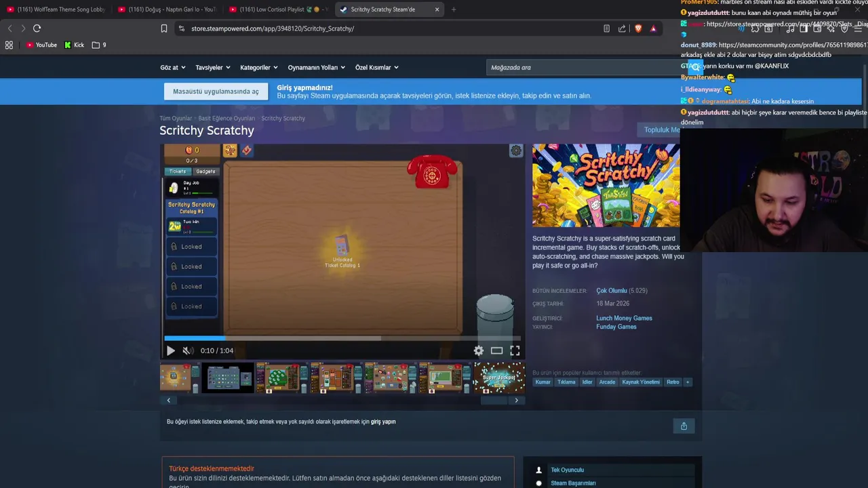868x488 pixels.
Task: Open publisher Funday Games link
Action: point(616,327)
